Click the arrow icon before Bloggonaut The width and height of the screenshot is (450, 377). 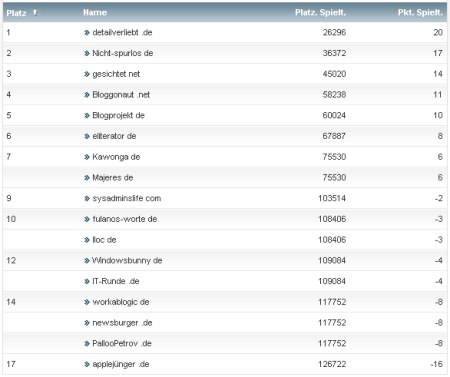[x=87, y=95]
